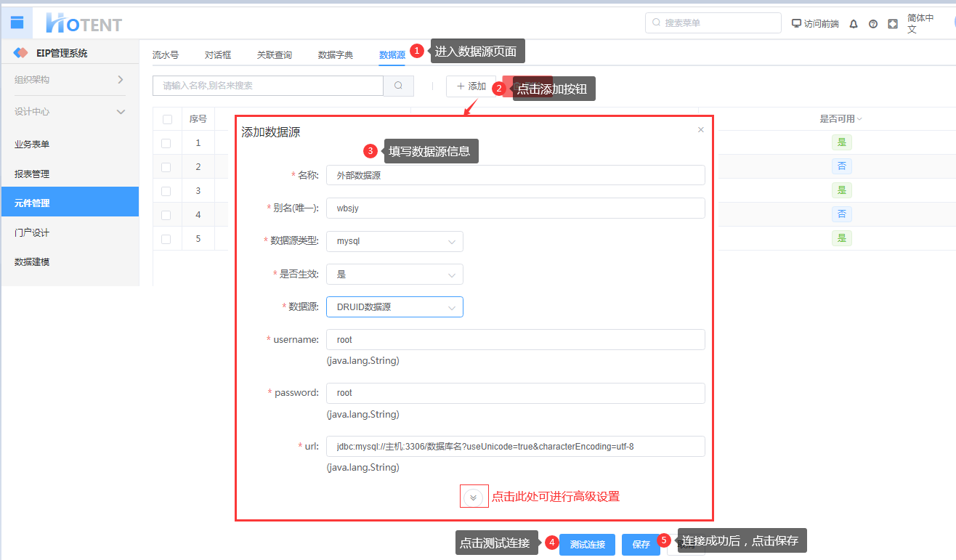Click the 序号 column header
Image resolution: width=956 pixels, height=560 pixels.
(198, 119)
